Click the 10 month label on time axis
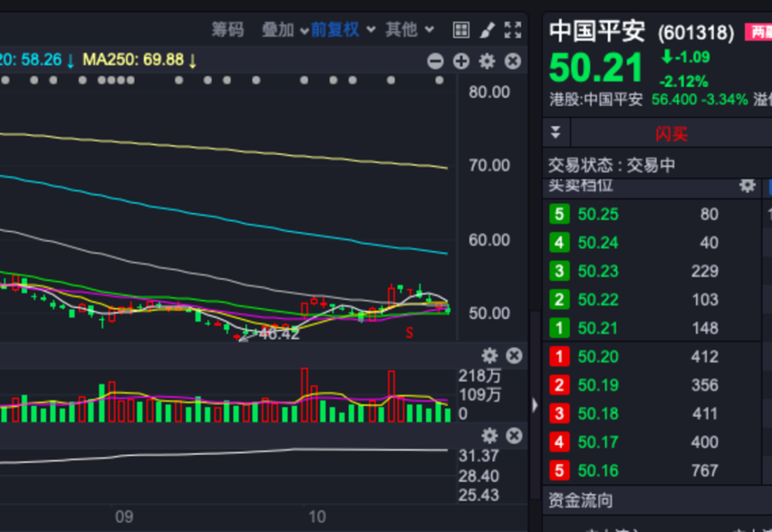The height and width of the screenshot is (532, 772). (x=317, y=517)
